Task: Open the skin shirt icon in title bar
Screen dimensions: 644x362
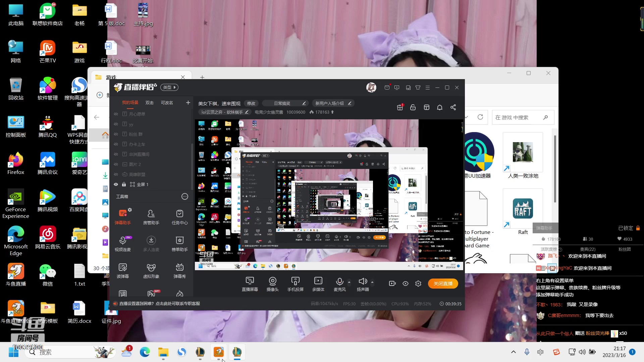Action: pos(418,87)
